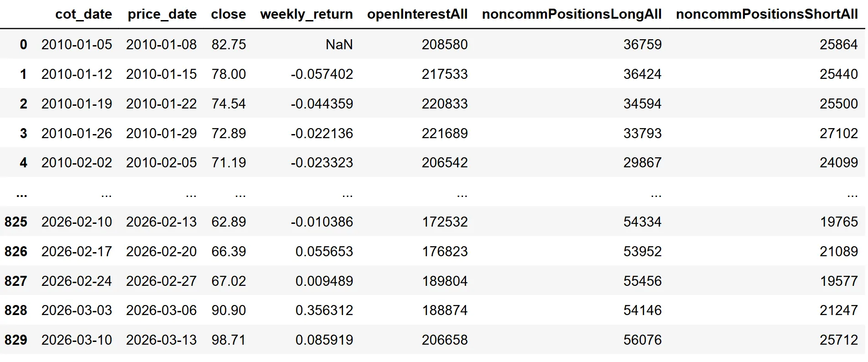Select row index 0
Screen dimensions: 868x362
click(x=23, y=44)
